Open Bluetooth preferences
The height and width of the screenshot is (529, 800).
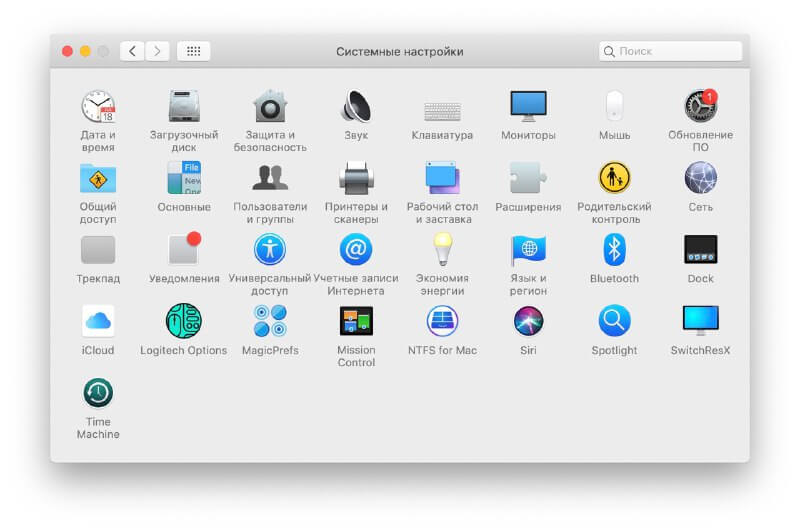tap(614, 249)
